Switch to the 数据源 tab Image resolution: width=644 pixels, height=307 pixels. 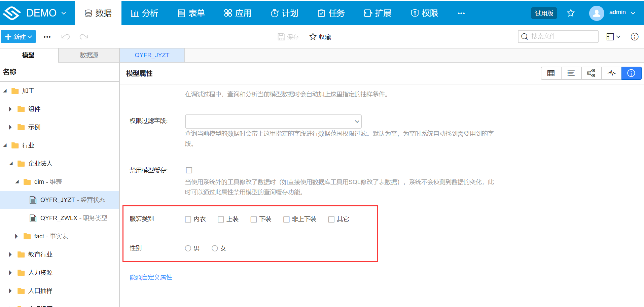tap(88, 55)
